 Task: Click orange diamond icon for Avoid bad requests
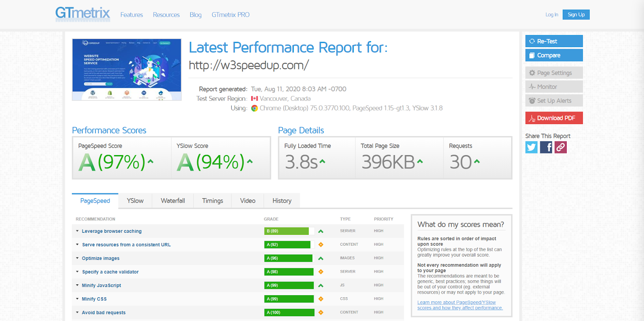tap(321, 313)
